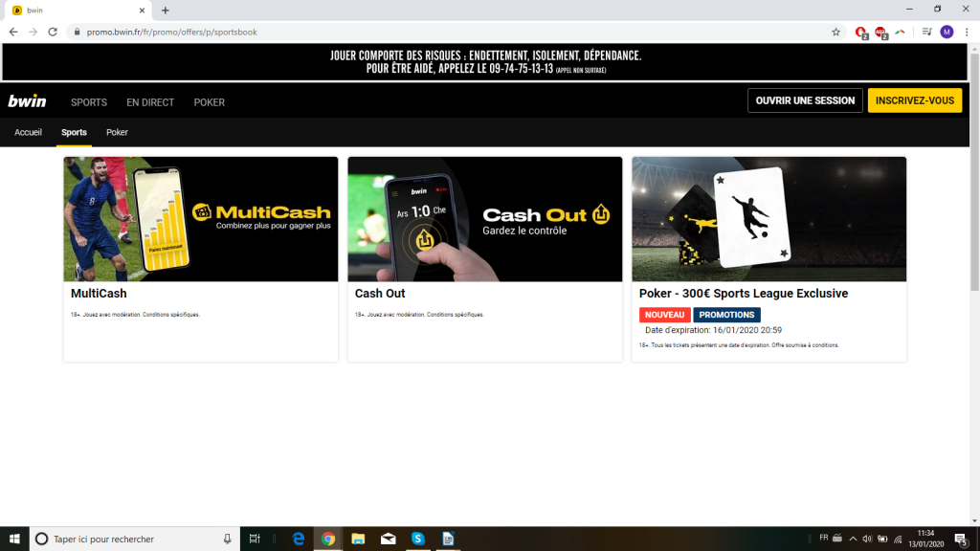Viewport: 980px width, 551px height.
Task: Click the PROMOTIONS tag
Action: click(x=726, y=315)
